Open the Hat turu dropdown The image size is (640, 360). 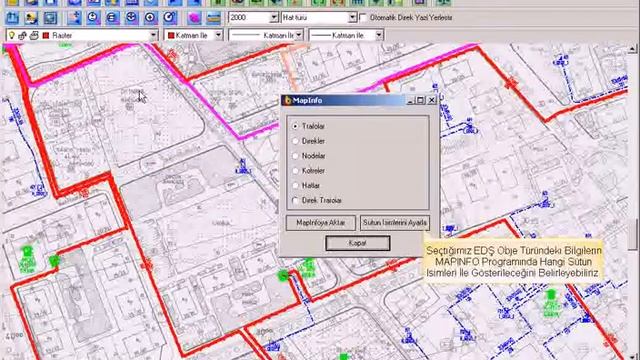353,18
